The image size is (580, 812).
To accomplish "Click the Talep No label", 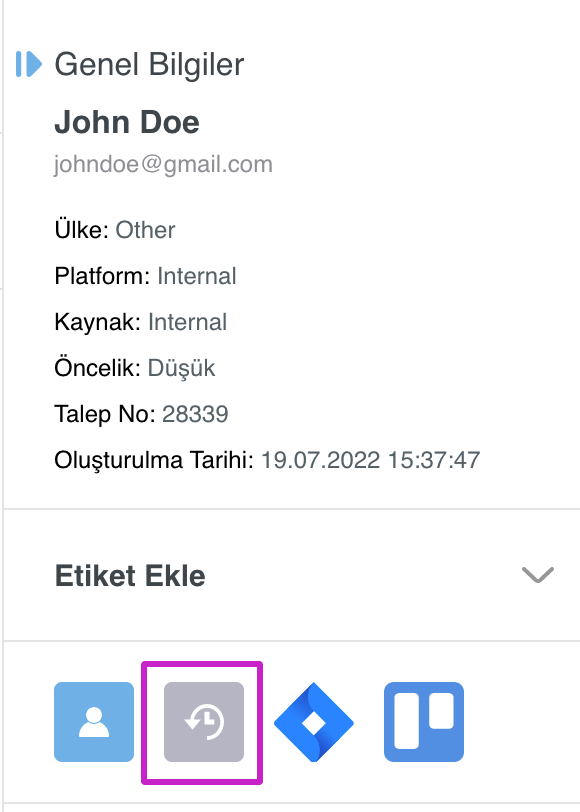I will click(105, 414).
